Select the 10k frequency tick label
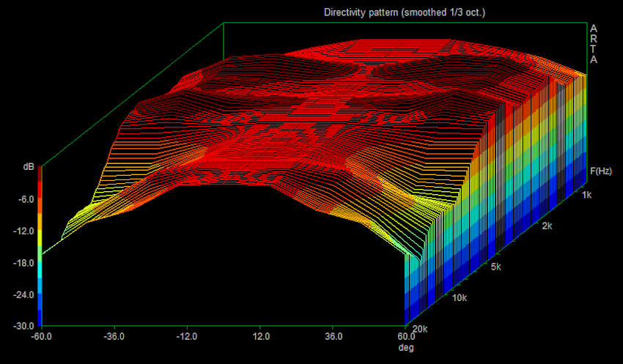The height and width of the screenshot is (364, 623). [x=460, y=297]
